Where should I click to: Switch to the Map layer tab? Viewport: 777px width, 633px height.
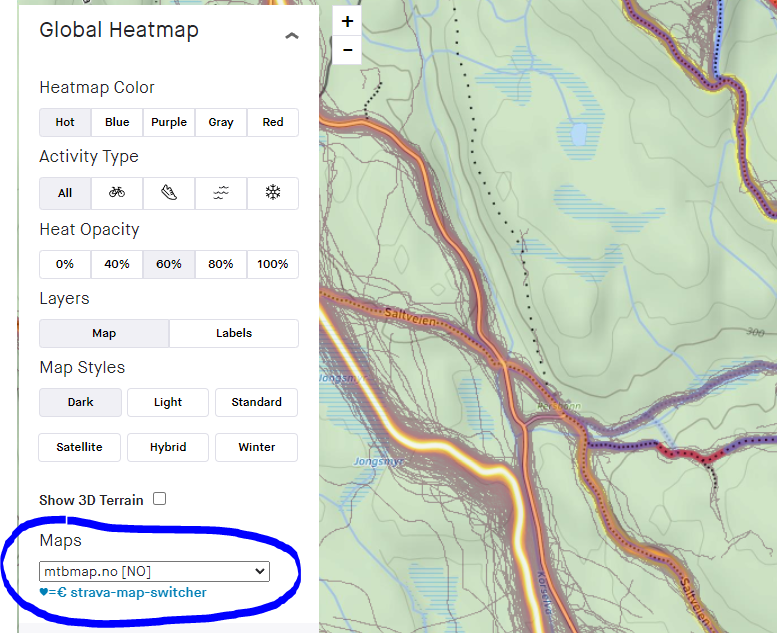[104, 333]
